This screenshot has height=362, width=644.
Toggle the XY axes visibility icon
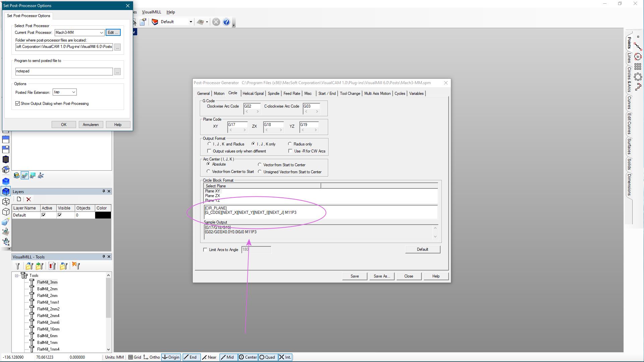click(6, 241)
